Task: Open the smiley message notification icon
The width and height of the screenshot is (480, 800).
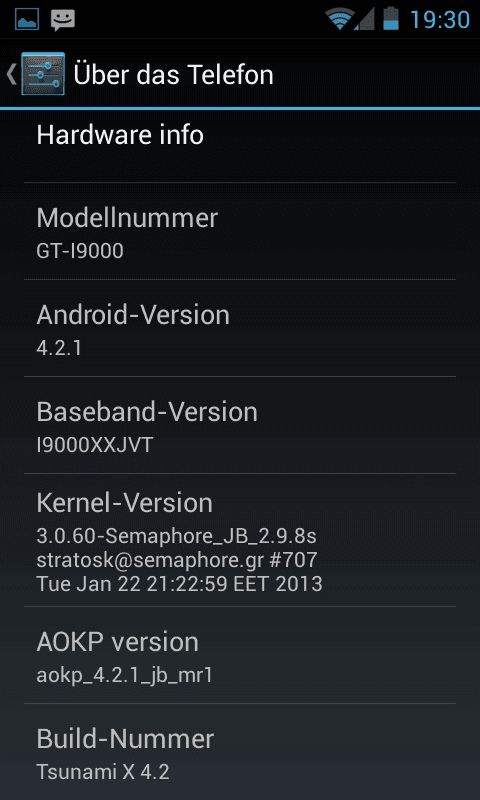Action: (x=63, y=19)
